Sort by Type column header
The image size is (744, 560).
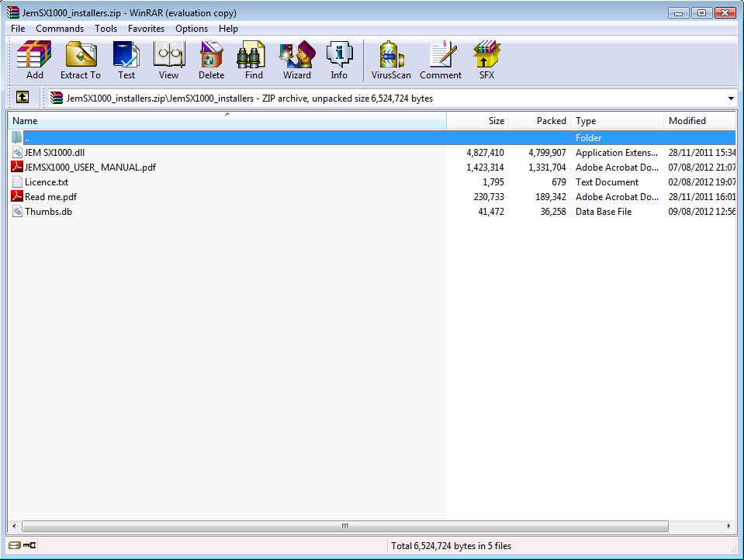(x=617, y=120)
